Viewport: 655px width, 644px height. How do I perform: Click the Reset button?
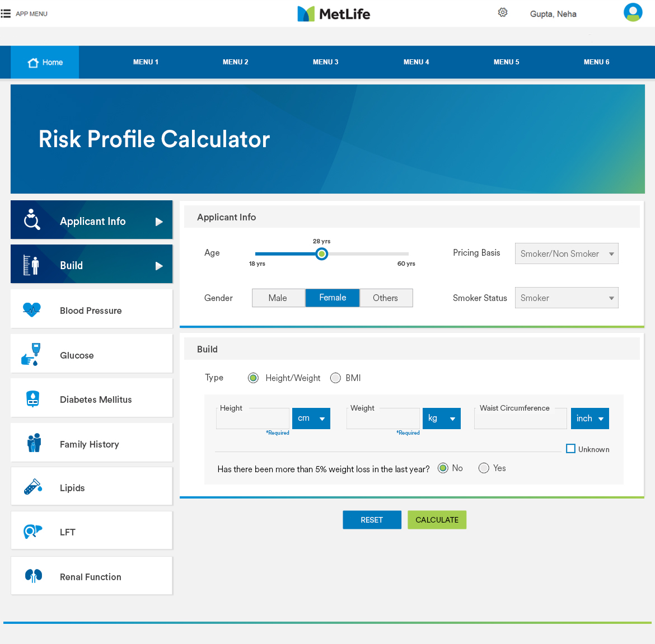(x=372, y=520)
